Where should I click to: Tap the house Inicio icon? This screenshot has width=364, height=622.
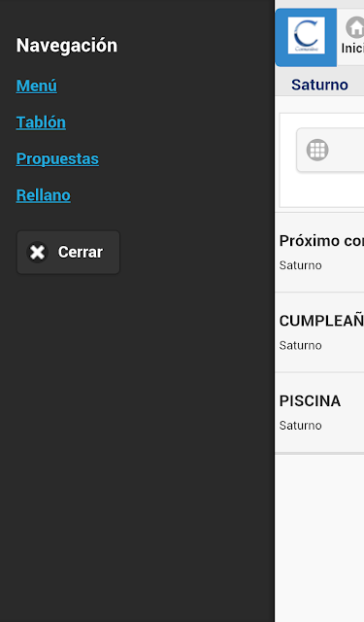tap(355, 27)
